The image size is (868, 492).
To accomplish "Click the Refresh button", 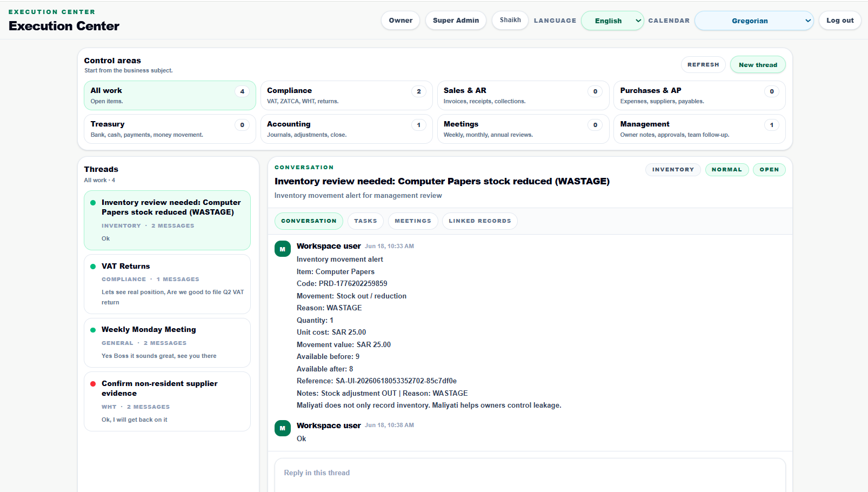I will coord(703,64).
